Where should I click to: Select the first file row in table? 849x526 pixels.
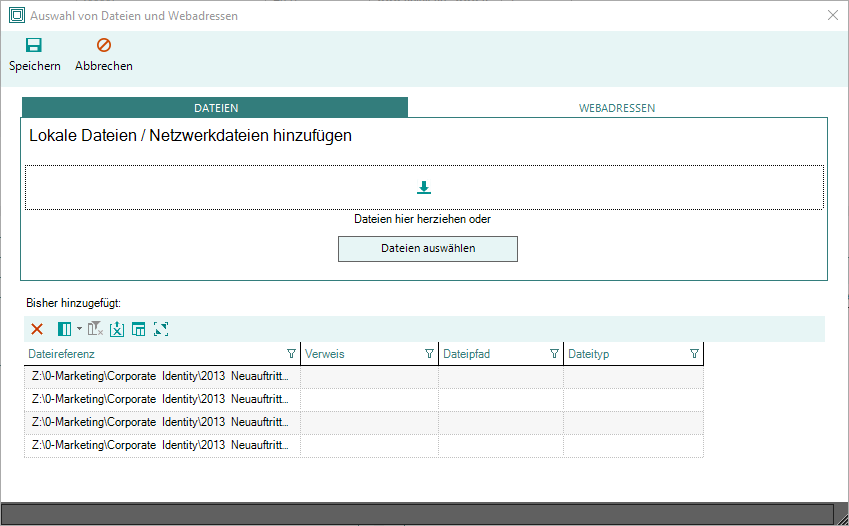coord(160,377)
